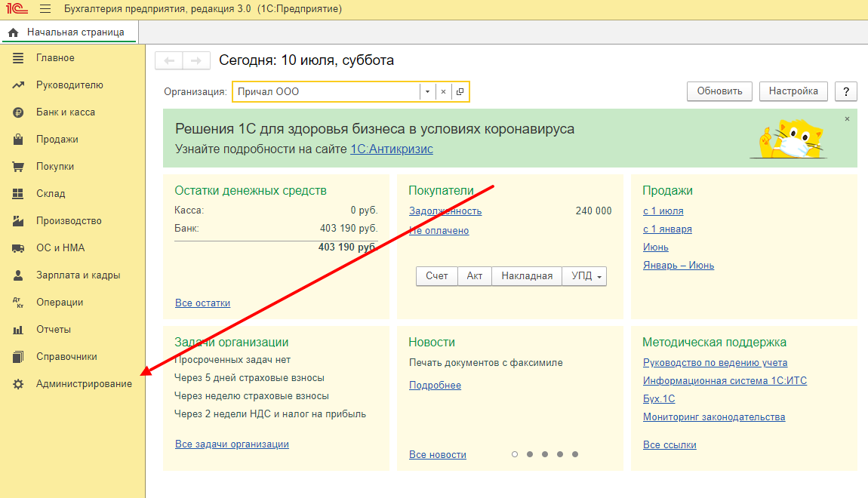This screenshot has height=498, width=868.
Task: Follow the 1С:Антикризис link
Action: point(392,149)
